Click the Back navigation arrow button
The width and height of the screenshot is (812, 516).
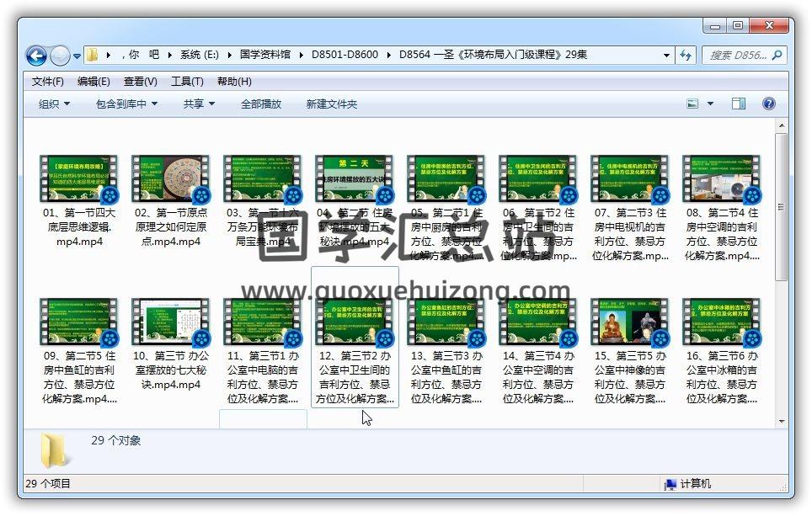point(36,56)
